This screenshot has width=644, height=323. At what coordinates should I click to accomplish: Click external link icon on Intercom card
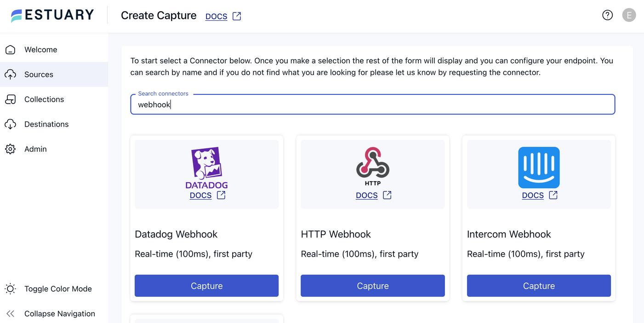click(553, 195)
